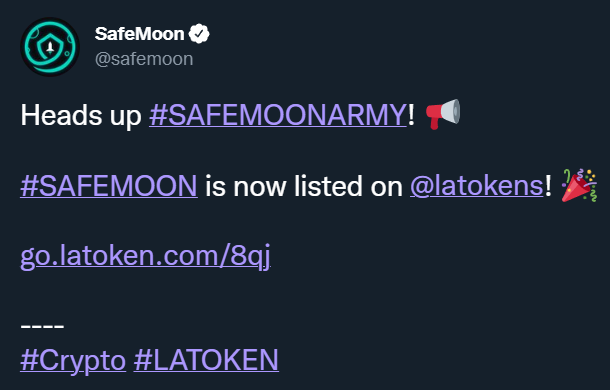Click the red megaphone emoji
Image resolution: width=610 pixels, height=390 pixels.
[443, 114]
